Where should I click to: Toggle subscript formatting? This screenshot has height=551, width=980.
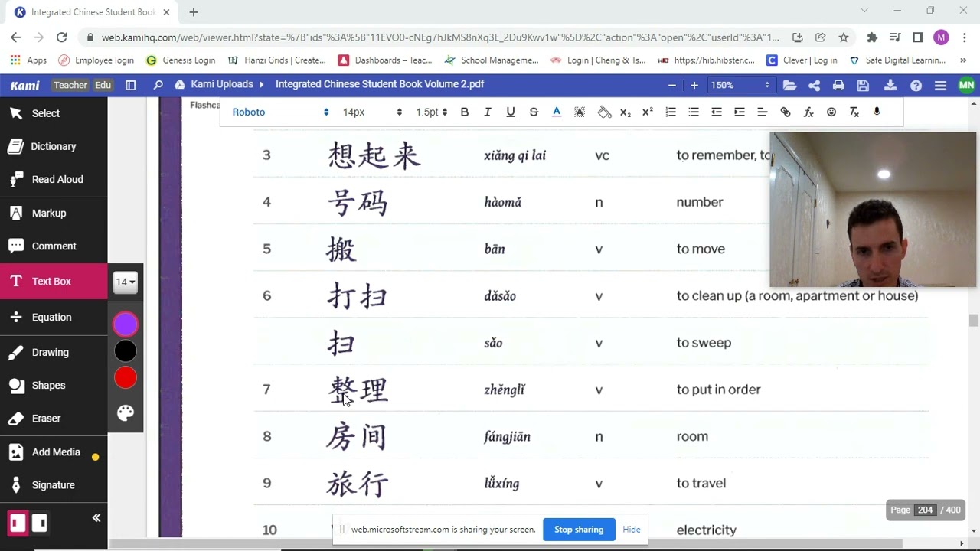626,112
